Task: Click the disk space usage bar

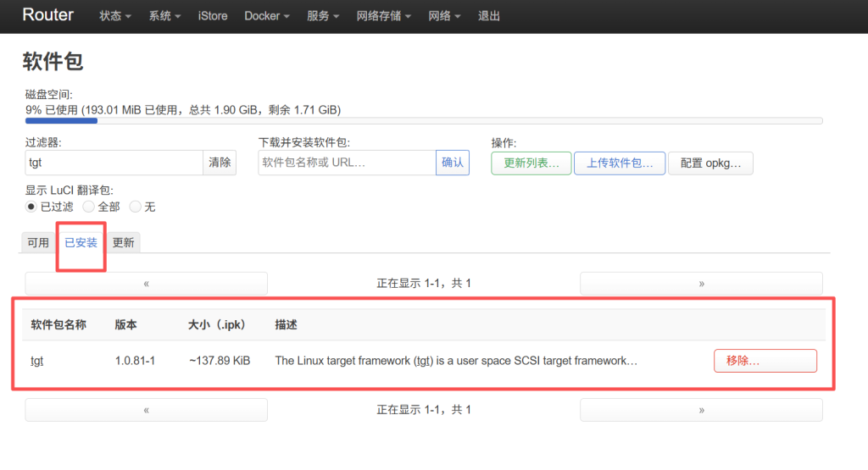Action: click(424, 121)
